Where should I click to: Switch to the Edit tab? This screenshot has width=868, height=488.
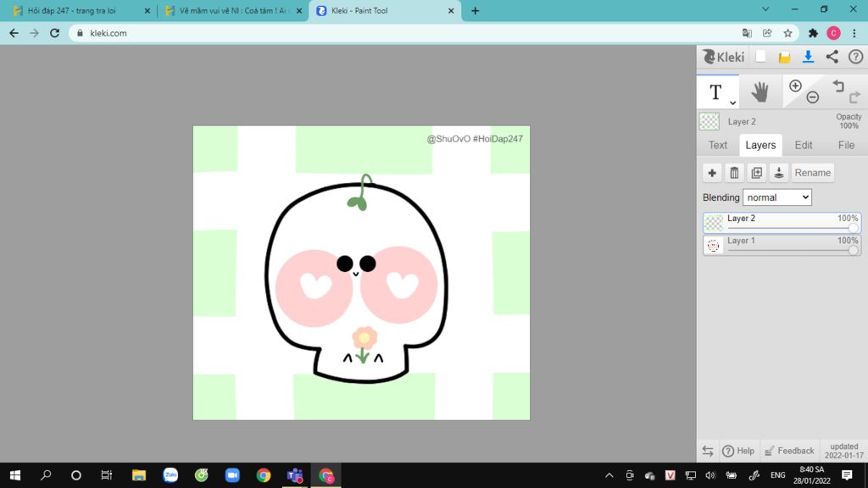tap(804, 145)
